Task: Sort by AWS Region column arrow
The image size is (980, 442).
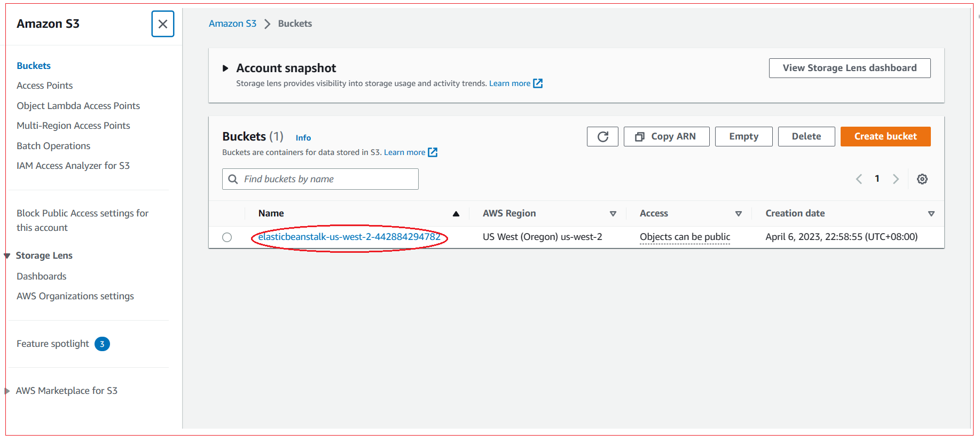Action: (613, 214)
